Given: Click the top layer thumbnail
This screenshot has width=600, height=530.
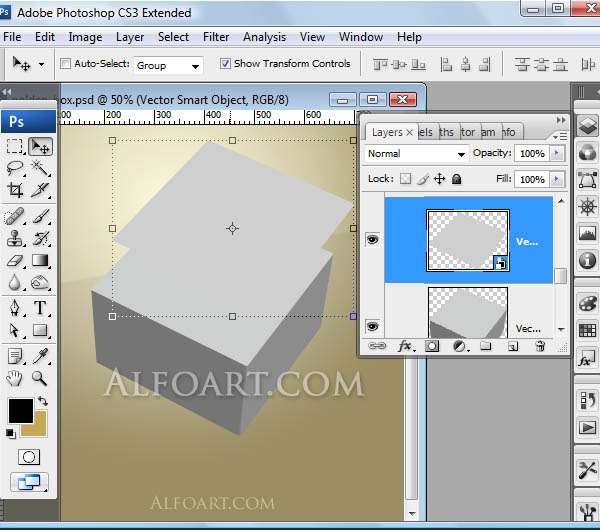Looking at the screenshot, I should pos(468,240).
